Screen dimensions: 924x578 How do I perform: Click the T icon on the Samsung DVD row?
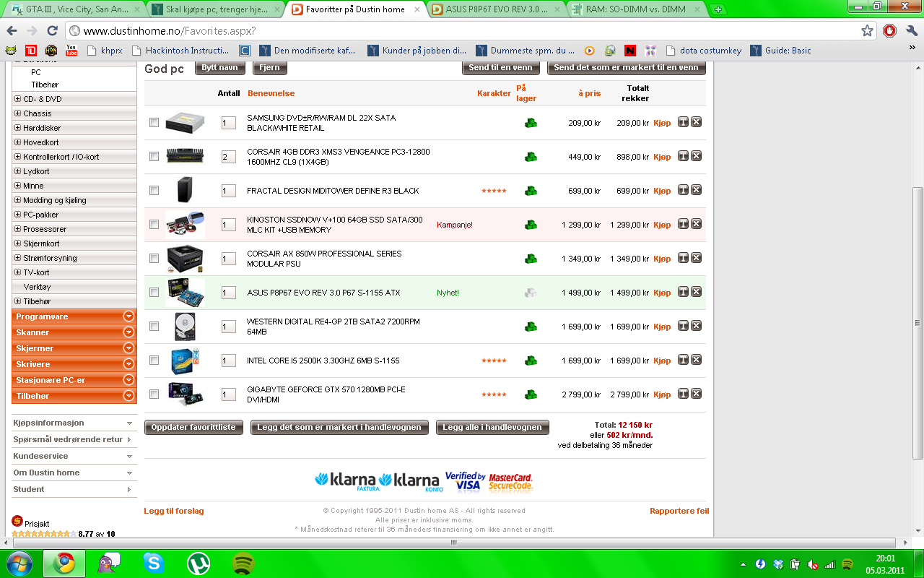683,122
